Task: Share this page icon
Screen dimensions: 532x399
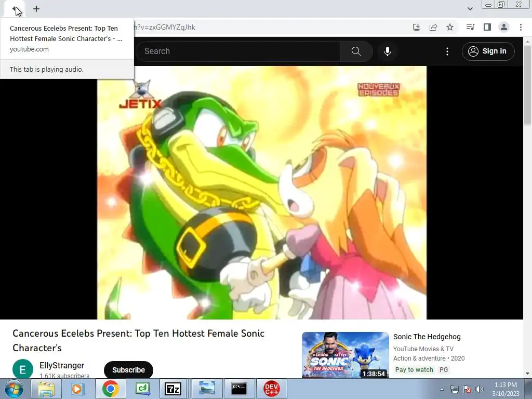Action: [x=433, y=27]
